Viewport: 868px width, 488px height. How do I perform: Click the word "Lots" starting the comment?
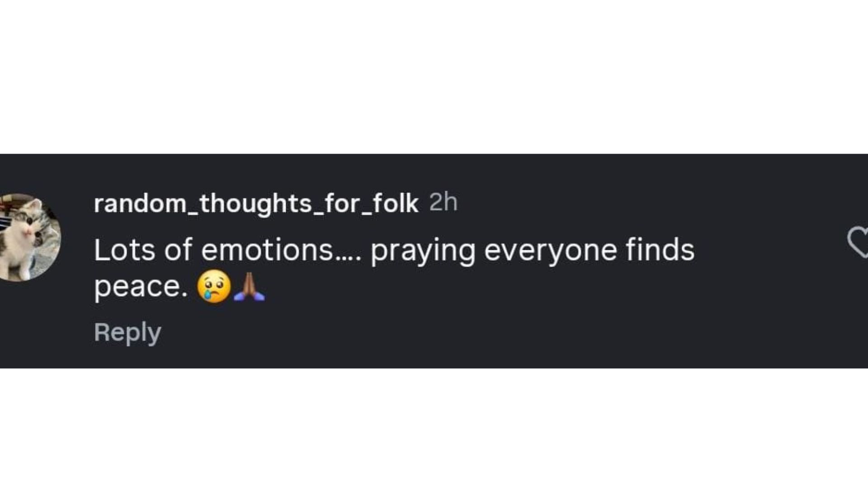124,250
